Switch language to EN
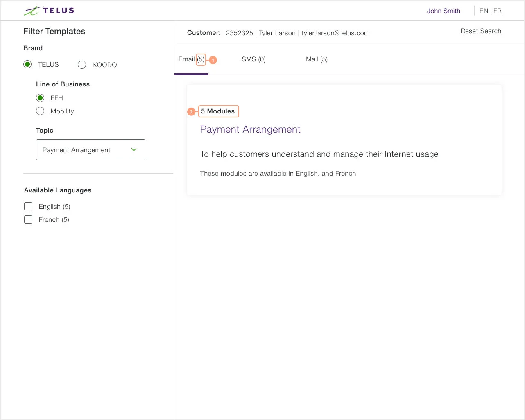Image resolution: width=525 pixels, height=420 pixels. point(484,11)
